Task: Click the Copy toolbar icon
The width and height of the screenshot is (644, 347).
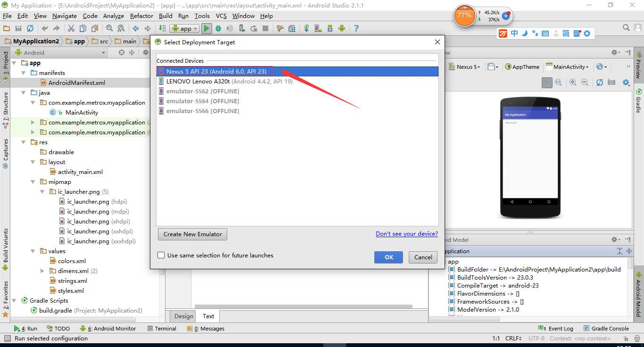Action: coord(83,28)
